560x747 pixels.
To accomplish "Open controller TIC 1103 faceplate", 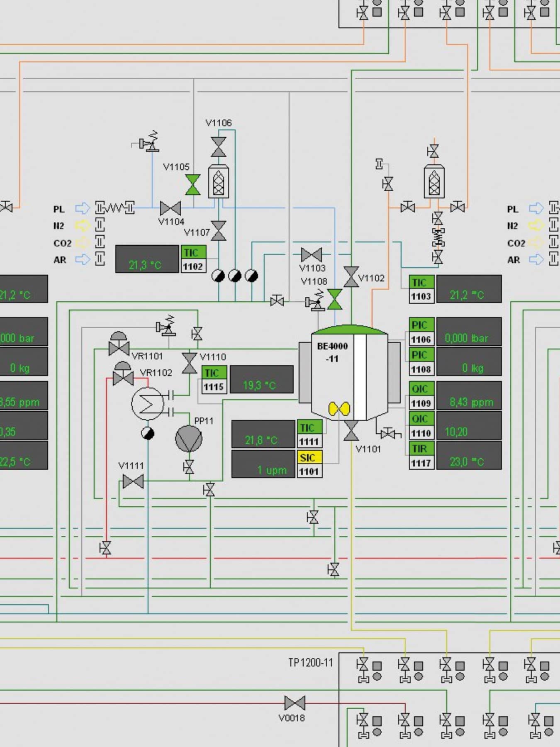I will (x=421, y=289).
